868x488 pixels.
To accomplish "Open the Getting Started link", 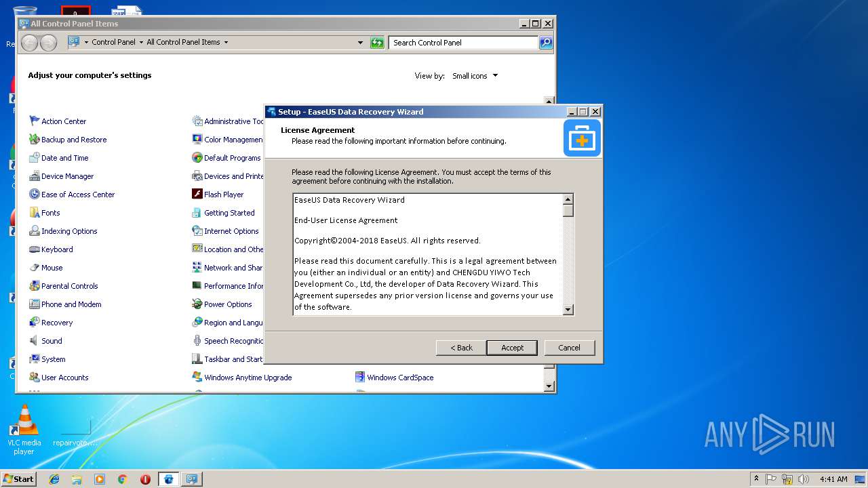I will point(229,213).
